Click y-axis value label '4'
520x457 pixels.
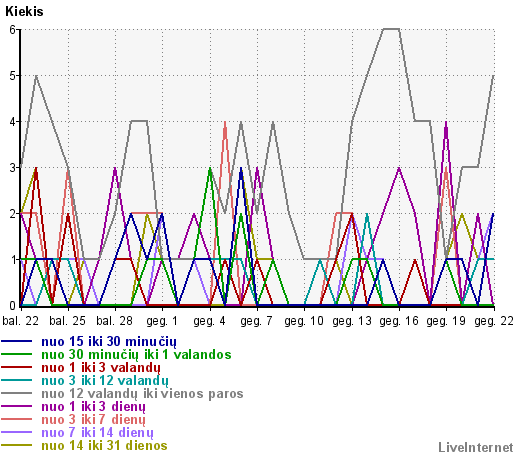tap(13, 122)
